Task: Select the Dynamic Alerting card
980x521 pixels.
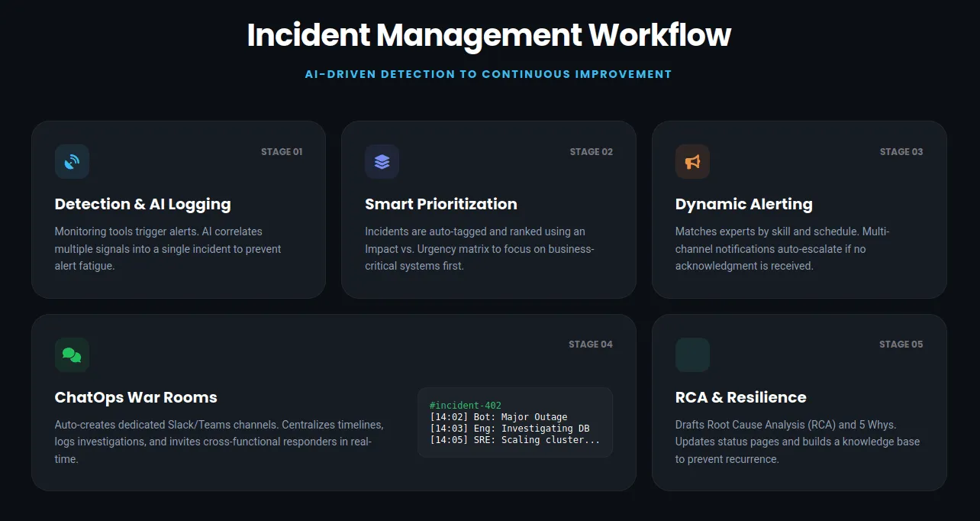Action: pos(798,209)
